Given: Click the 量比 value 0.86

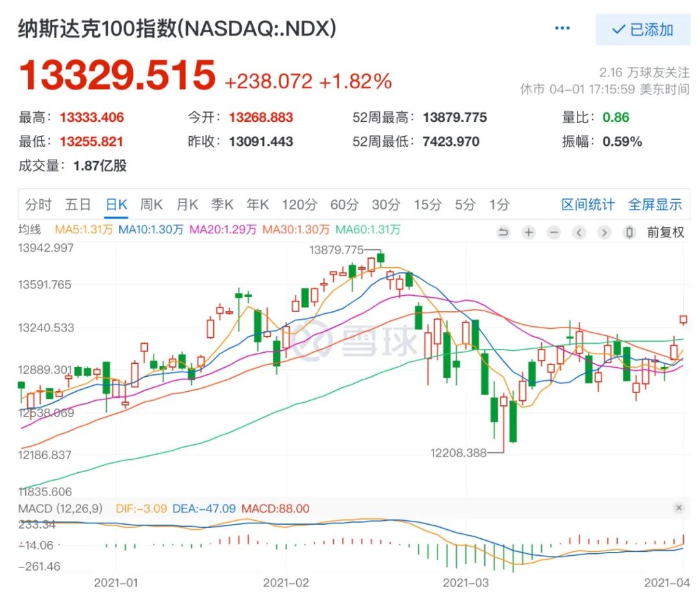Looking at the screenshot, I should click(616, 117).
